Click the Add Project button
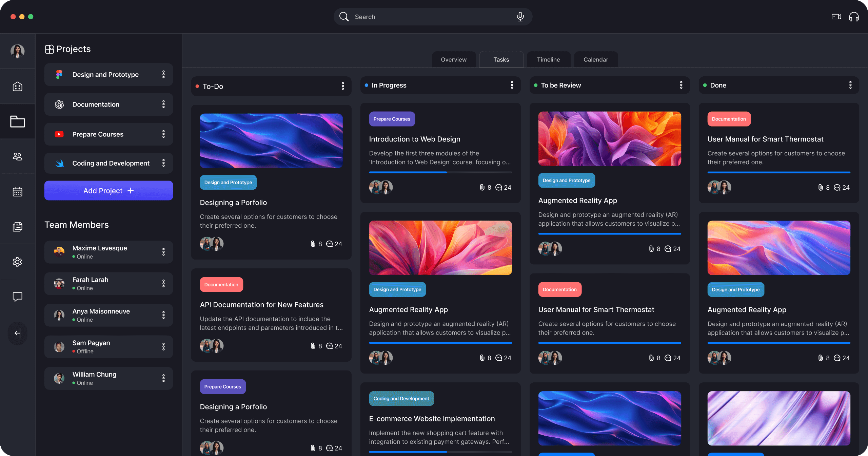The width and height of the screenshot is (868, 456). coord(108,191)
